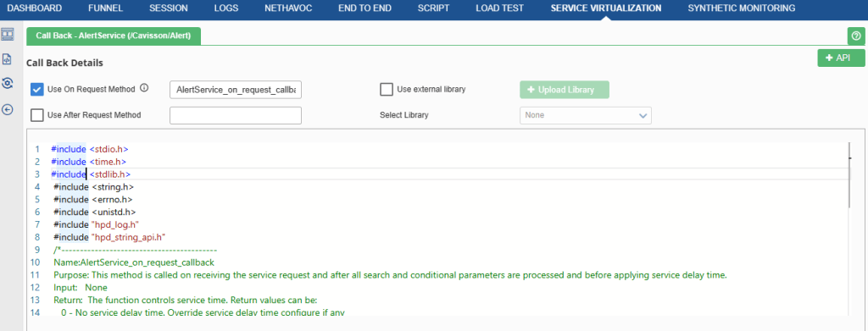The height and width of the screenshot is (331, 868).
Task: Click the code file sidebar icon
Action: click(7, 59)
